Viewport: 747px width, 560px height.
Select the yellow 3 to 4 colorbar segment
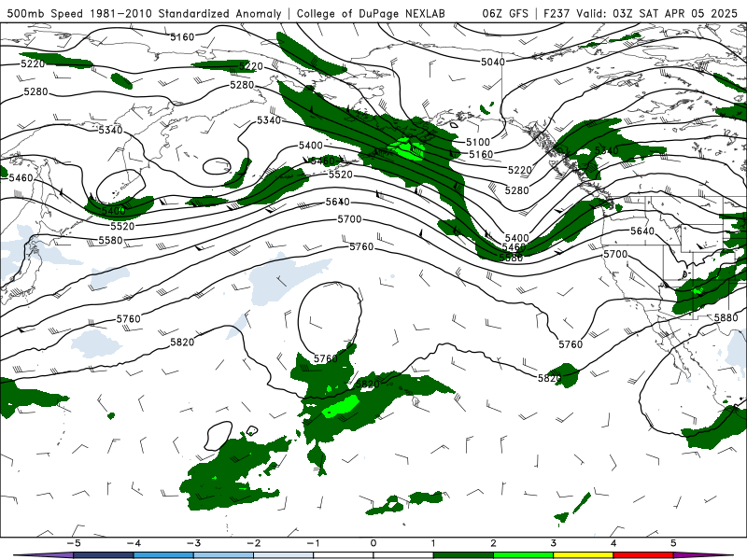pos(583,555)
